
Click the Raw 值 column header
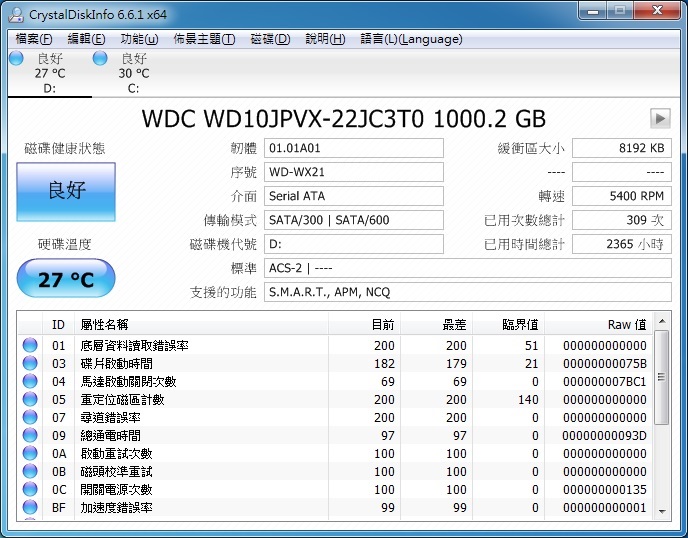click(599, 324)
